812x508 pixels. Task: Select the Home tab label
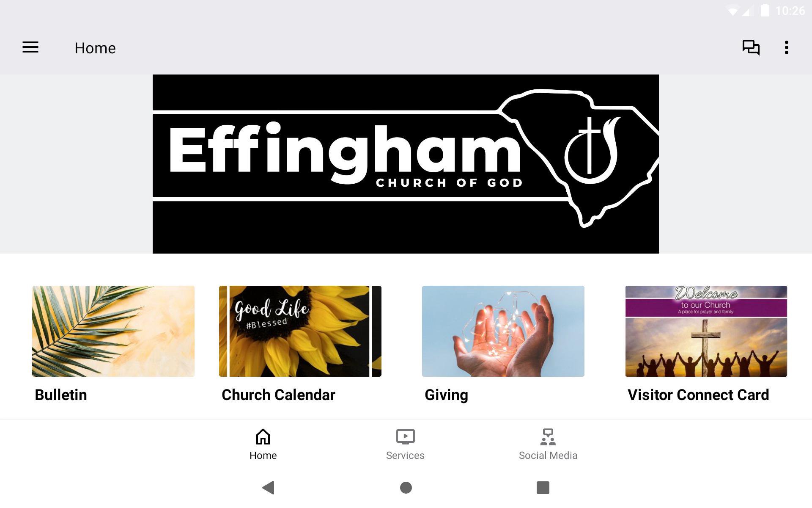[263, 456]
